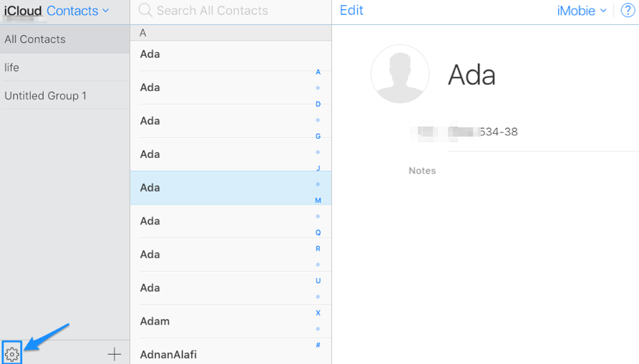Jump to letter A in index
The height and width of the screenshot is (364, 639).
318,72
